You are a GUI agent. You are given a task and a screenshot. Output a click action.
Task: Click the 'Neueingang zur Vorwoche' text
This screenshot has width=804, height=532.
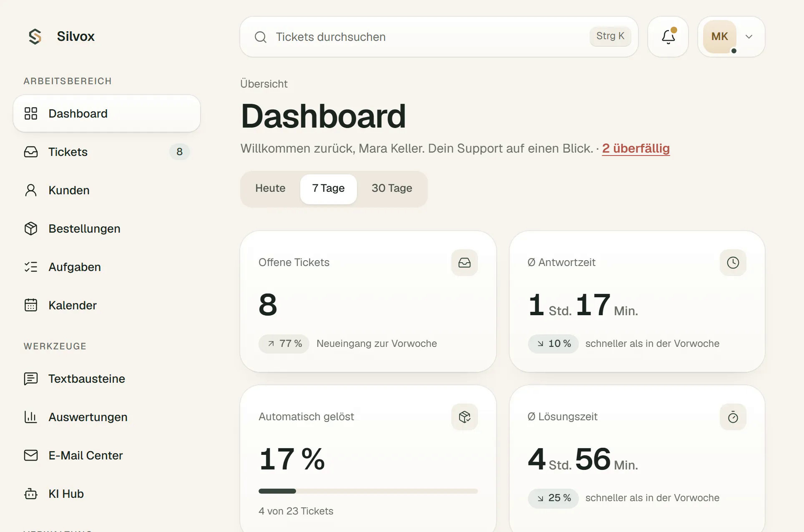coord(377,344)
